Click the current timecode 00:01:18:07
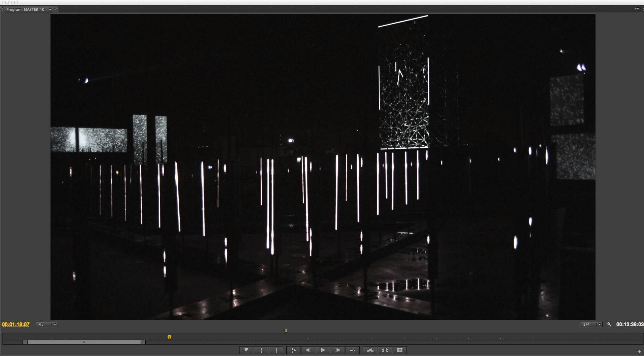 pos(16,324)
